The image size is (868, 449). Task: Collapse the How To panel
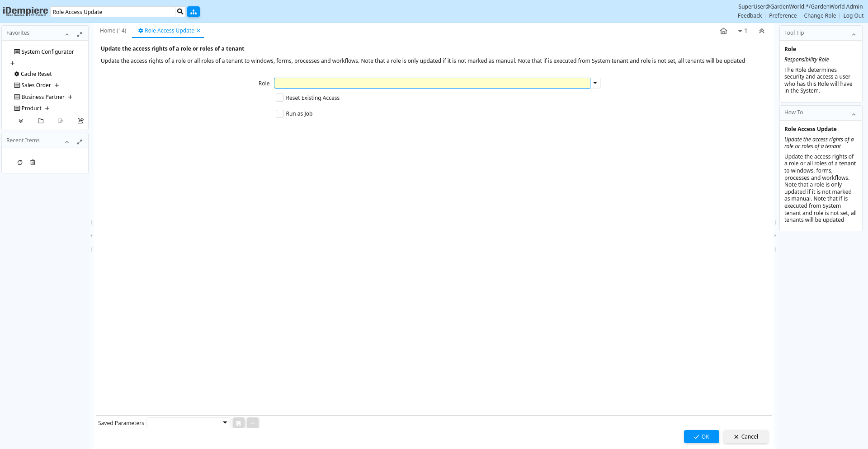[854, 114]
